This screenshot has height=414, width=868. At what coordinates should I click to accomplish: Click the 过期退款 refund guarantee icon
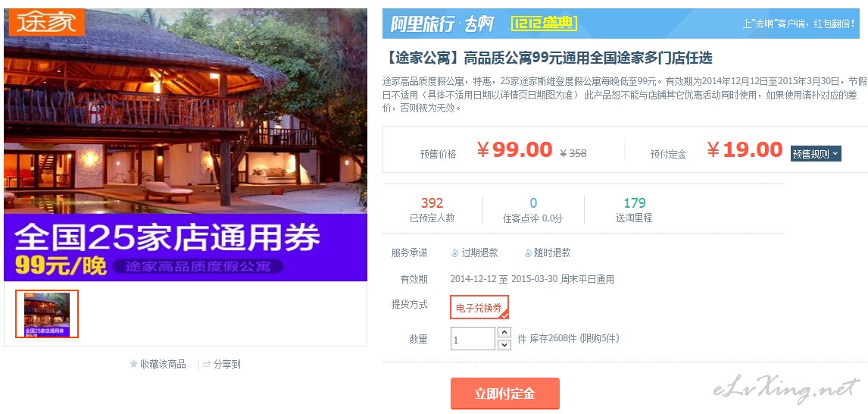455,252
